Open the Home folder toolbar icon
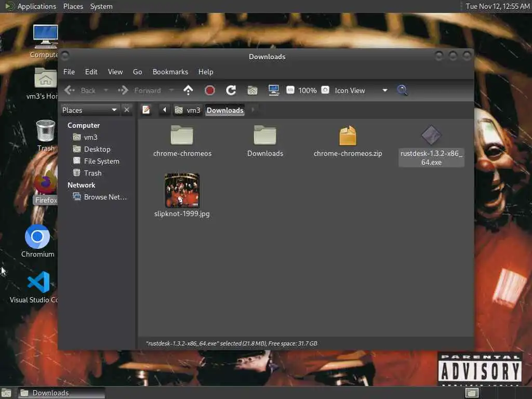The image size is (532, 399). coord(252,90)
